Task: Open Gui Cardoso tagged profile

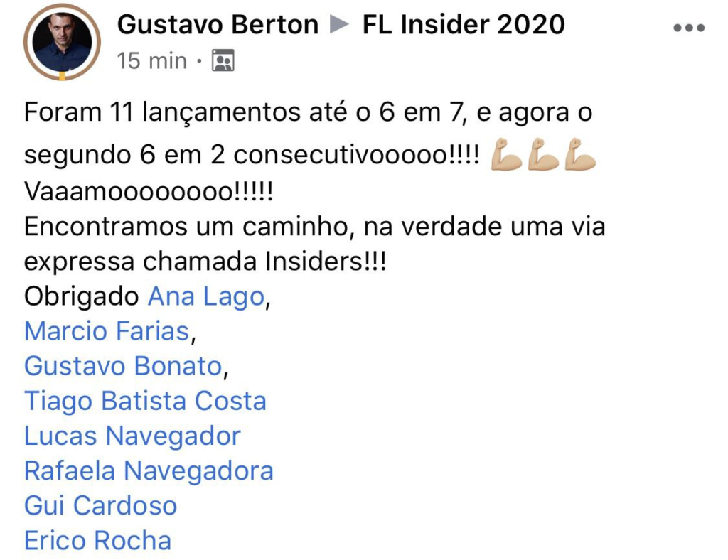Action: tap(101, 506)
